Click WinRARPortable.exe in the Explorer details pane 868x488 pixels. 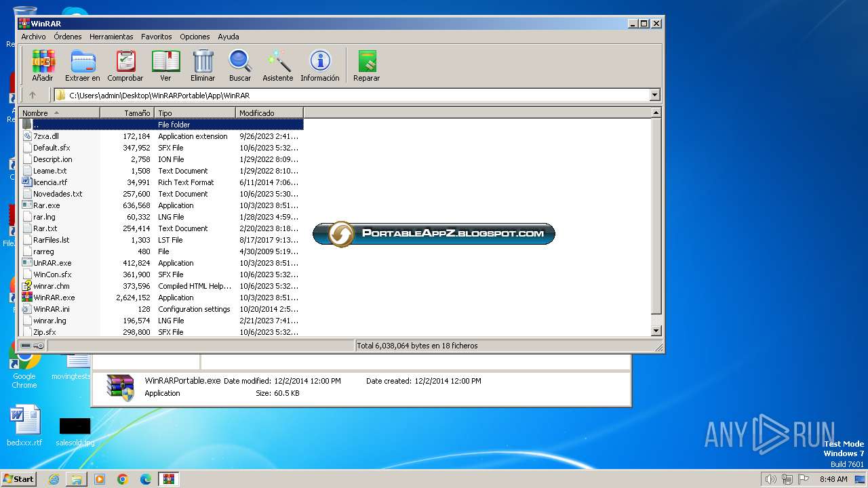pyautogui.click(x=182, y=381)
